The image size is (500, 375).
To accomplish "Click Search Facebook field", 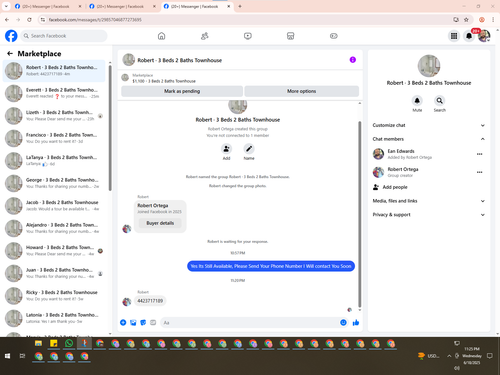I will click(64, 36).
